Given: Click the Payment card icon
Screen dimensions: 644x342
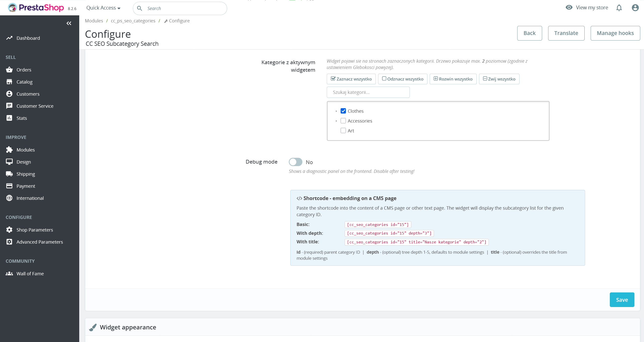Looking at the screenshot, I should pyautogui.click(x=9, y=186).
